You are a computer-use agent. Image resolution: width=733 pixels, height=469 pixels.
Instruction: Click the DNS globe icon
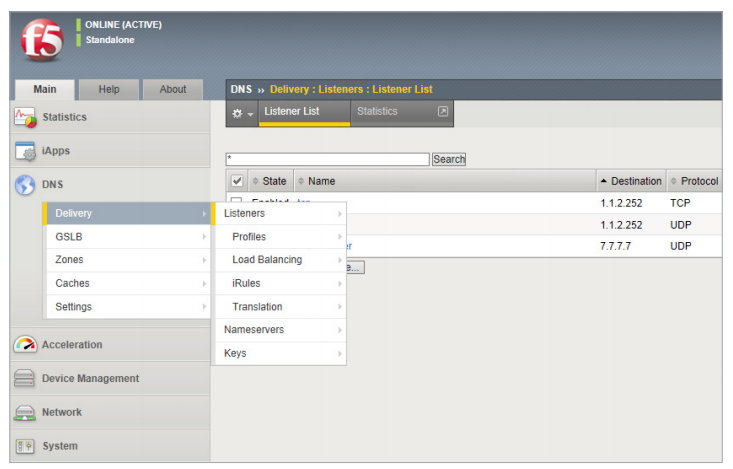point(25,185)
